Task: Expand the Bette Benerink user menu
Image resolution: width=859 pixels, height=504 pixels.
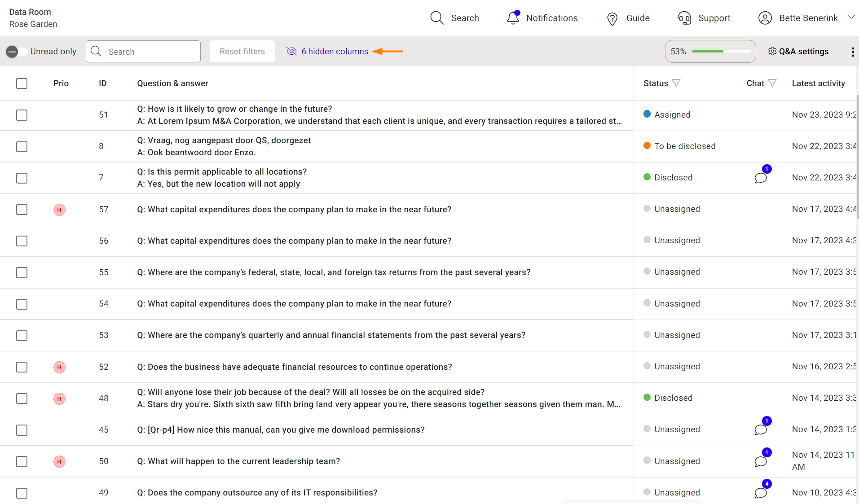Action: 850,18
